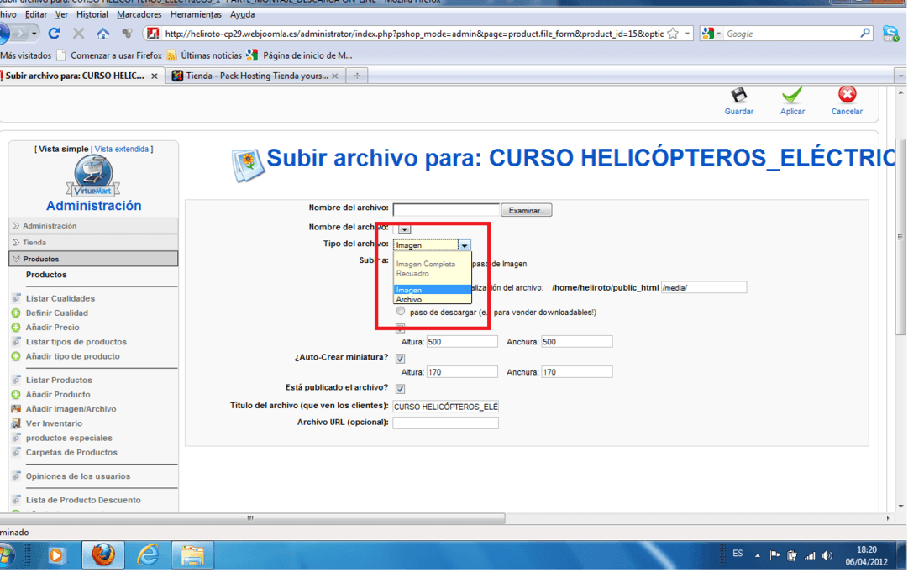Viewport: 924px width, 578px height.
Task: Click the search magnifier in Google box
Action: click(865, 33)
